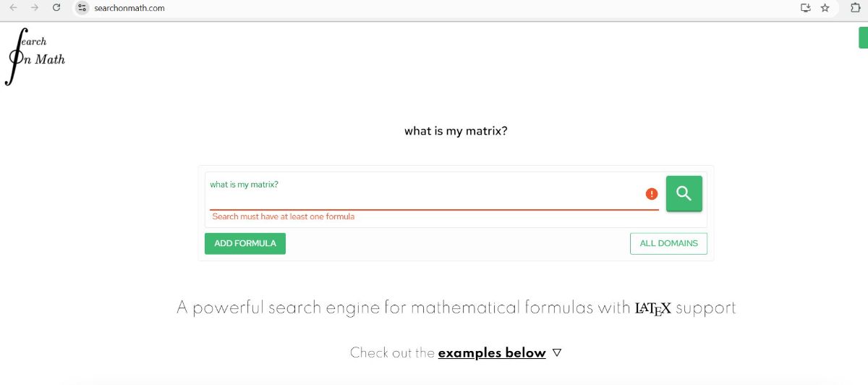Screen dimensions: 868x385
Task: Click the red exclamation error icon
Action: click(652, 194)
